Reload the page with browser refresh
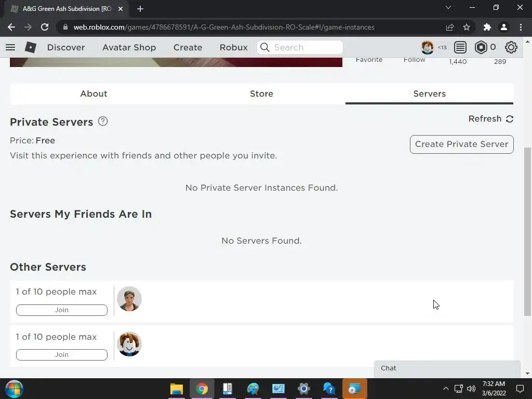 45,27
